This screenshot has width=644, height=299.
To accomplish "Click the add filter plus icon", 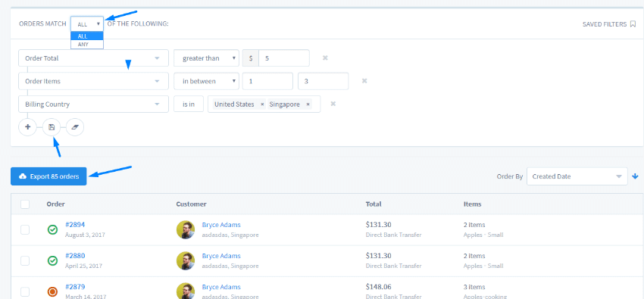I will (27, 127).
